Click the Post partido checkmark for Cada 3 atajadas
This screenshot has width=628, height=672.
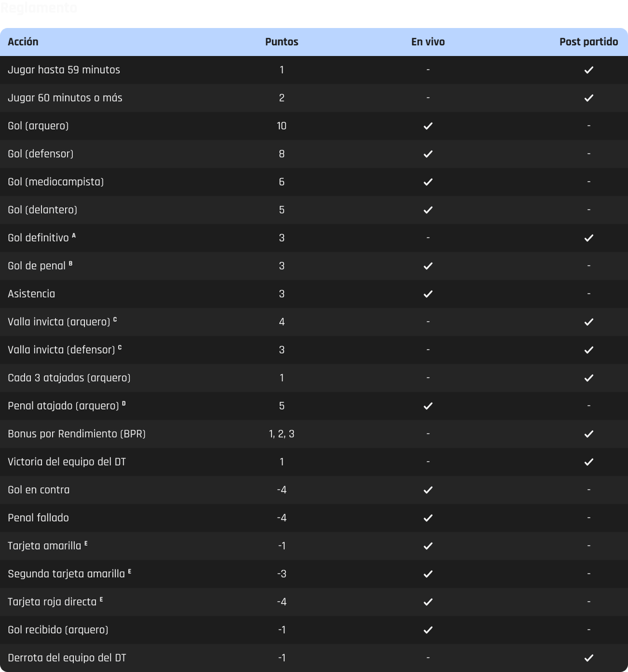coord(589,378)
